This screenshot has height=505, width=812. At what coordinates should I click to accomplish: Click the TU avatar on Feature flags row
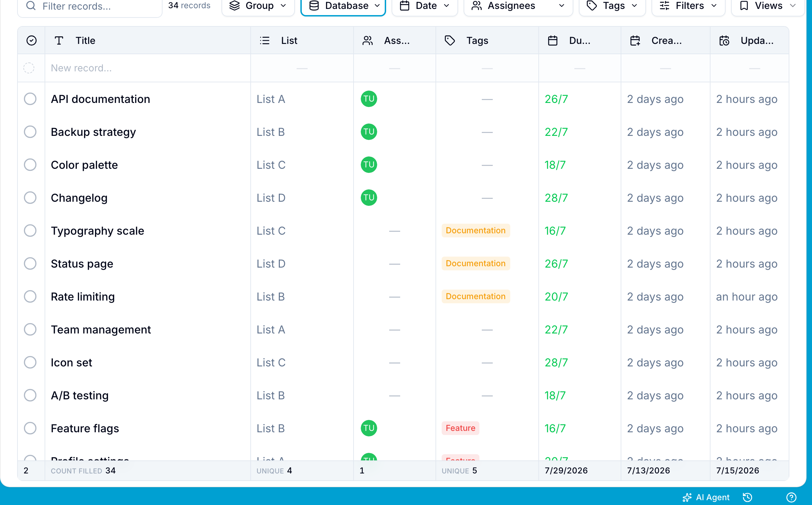point(369,428)
